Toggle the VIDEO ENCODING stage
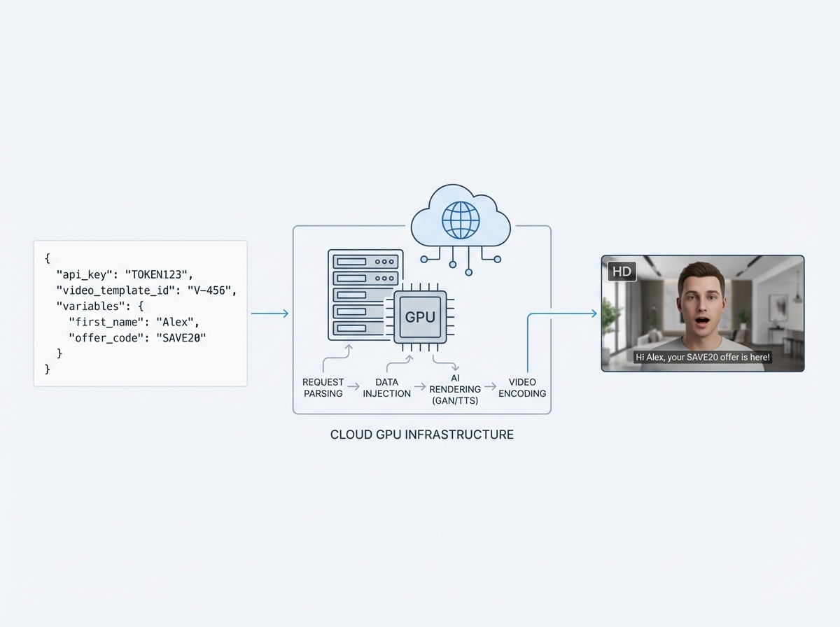 (521, 388)
